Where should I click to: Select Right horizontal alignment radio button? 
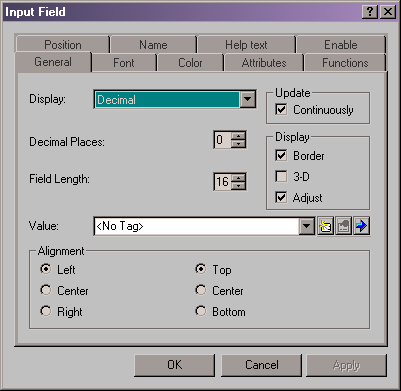pyautogui.click(x=46, y=311)
